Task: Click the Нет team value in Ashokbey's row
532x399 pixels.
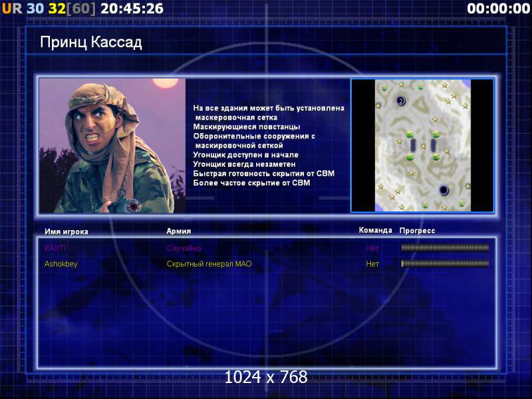Action: 372,264
